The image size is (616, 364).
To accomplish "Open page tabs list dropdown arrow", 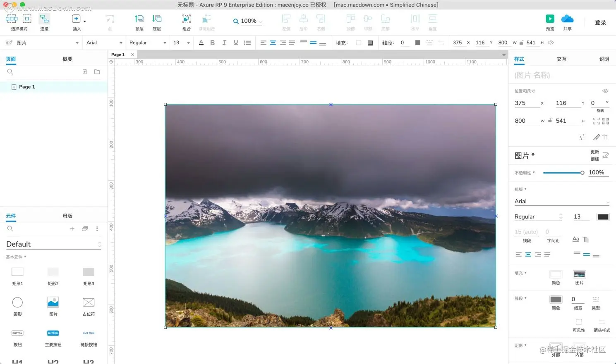I will pos(504,55).
